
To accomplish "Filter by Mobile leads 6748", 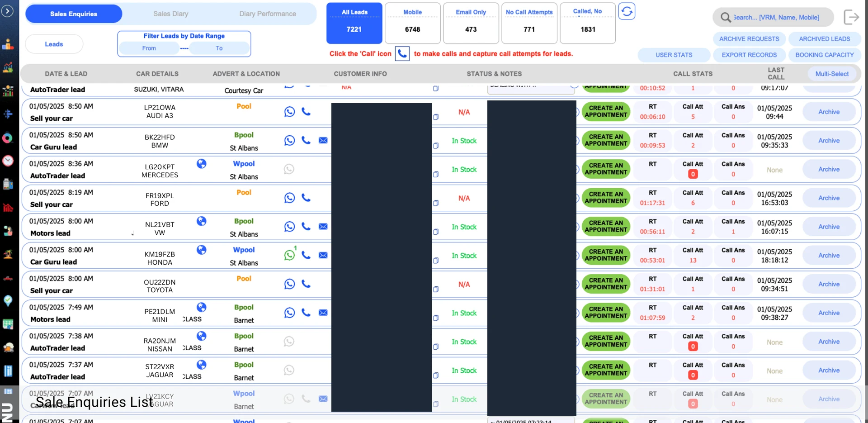I will (x=412, y=23).
